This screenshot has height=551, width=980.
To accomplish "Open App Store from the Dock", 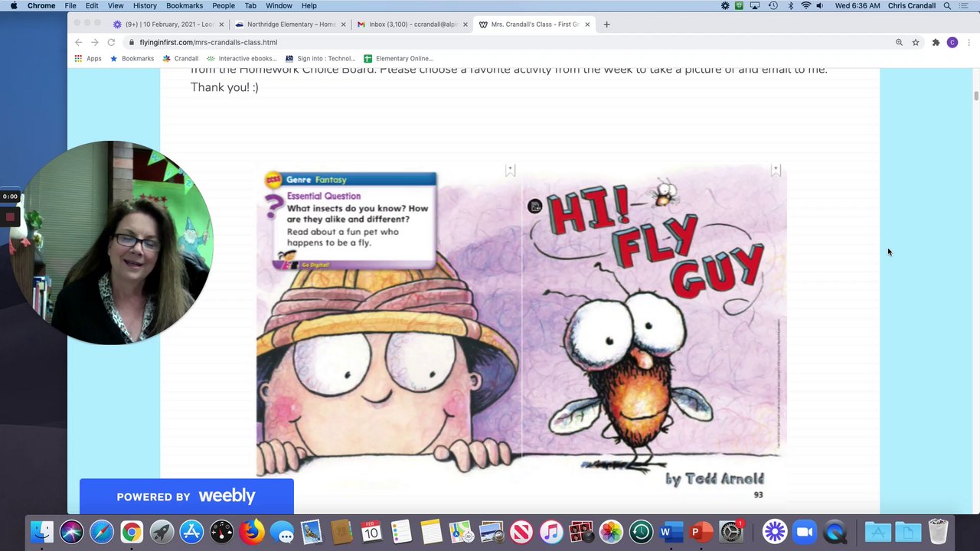I will tap(191, 532).
